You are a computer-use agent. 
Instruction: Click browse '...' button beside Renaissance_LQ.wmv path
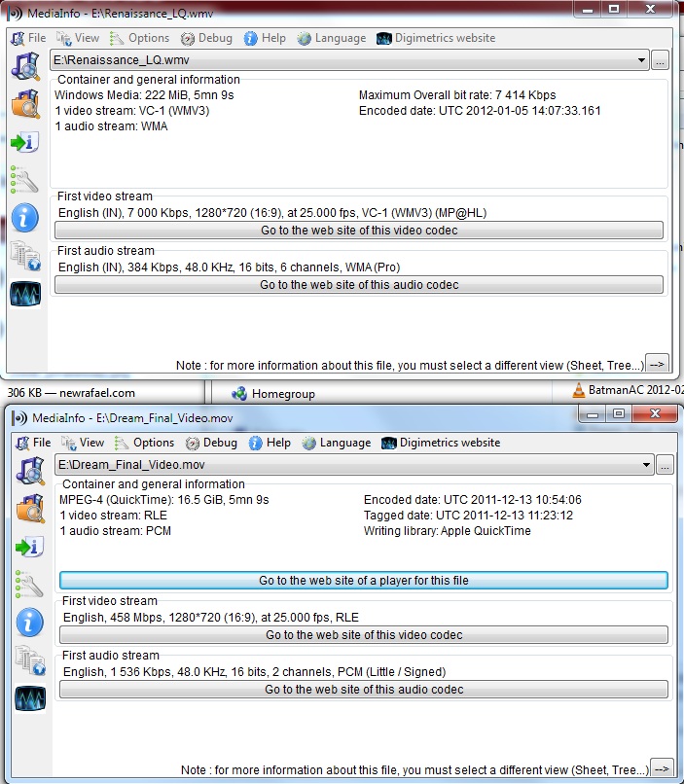(x=660, y=60)
